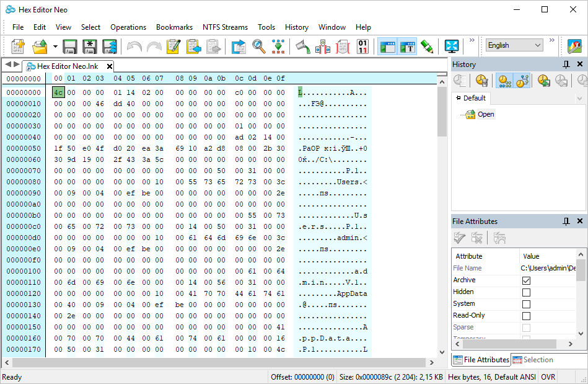Click the hex editor horizontal scrollbar
The image size is (588, 384).
[x=219, y=362]
